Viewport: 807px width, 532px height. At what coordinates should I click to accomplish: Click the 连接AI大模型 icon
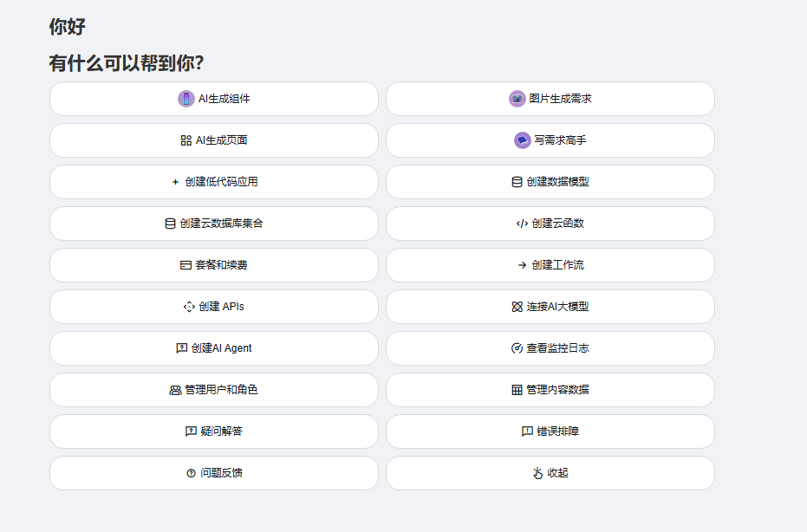pyautogui.click(x=517, y=307)
